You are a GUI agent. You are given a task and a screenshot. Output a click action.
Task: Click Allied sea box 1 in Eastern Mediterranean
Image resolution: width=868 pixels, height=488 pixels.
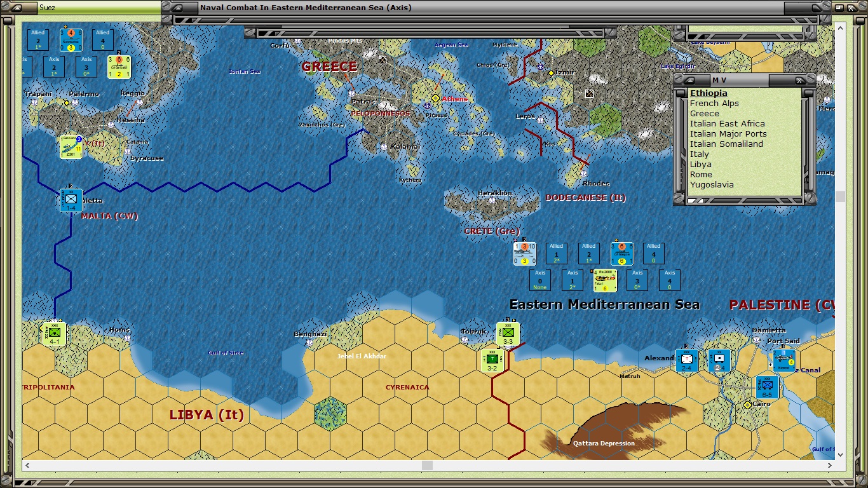(x=557, y=254)
